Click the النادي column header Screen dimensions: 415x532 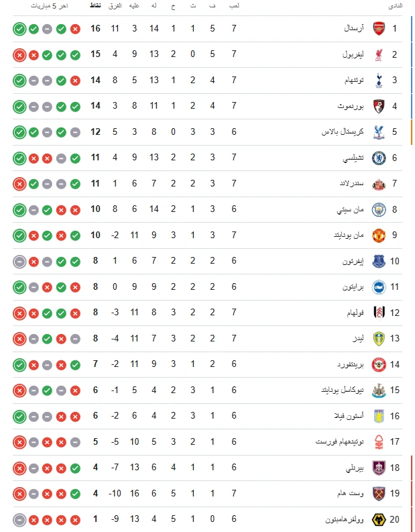pos(396,6)
